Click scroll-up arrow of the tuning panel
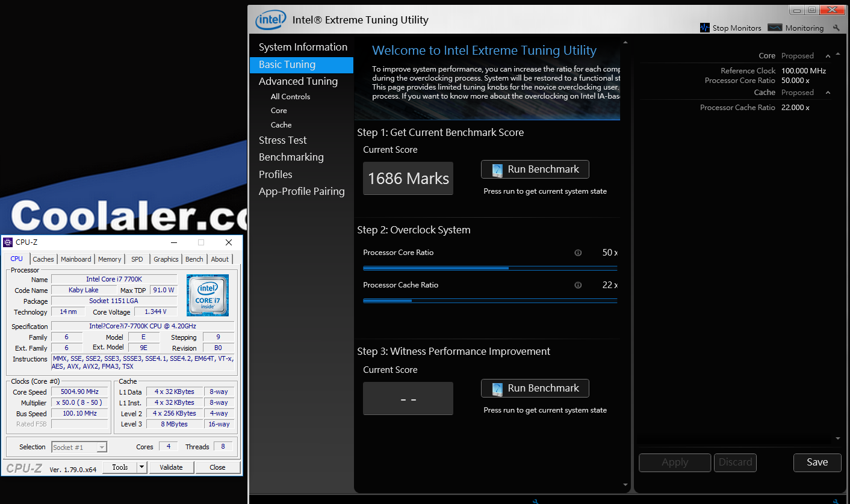Viewport: 850px width, 504px height. tap(625, 43)
